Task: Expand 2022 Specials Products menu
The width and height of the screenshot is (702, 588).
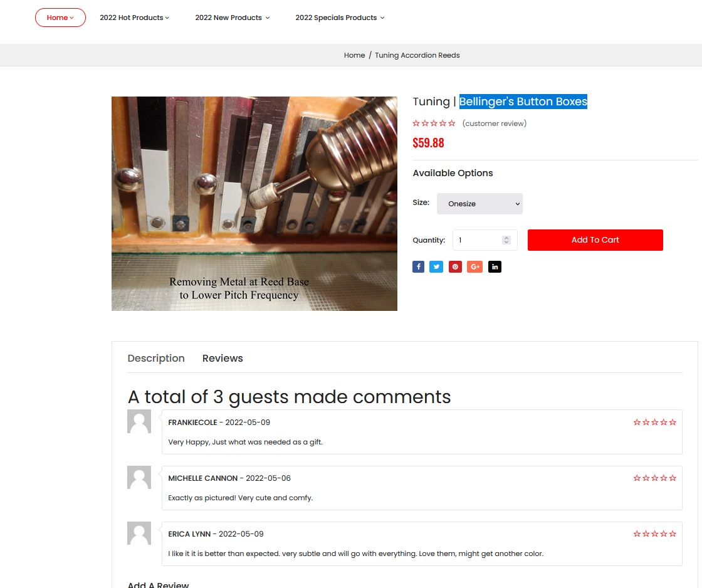Action: 340,18
